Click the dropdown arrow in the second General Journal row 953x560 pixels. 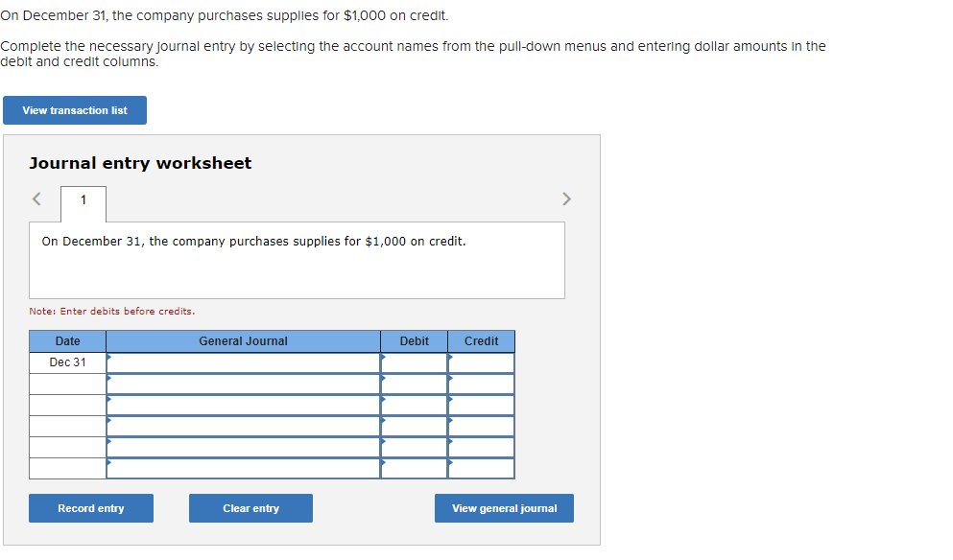111,378
